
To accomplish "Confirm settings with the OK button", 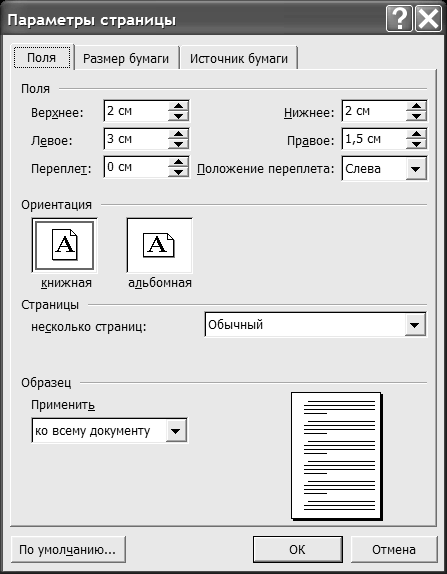I will coord(297,549).
